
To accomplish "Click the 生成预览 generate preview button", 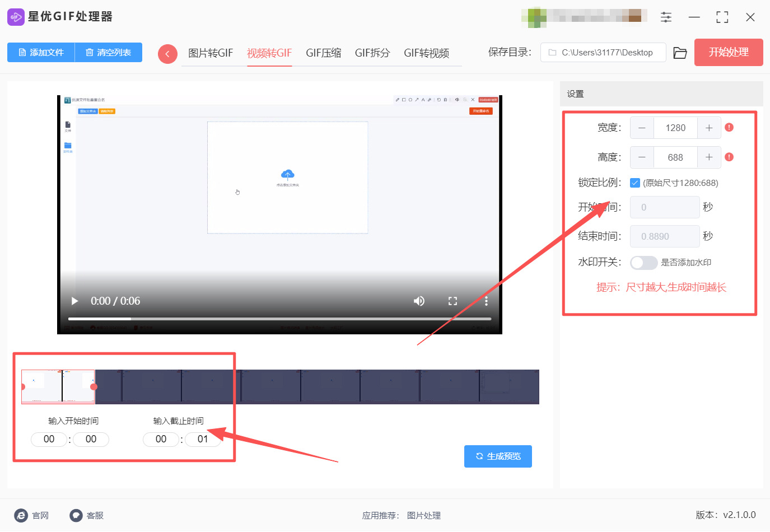I will point(498,456).
